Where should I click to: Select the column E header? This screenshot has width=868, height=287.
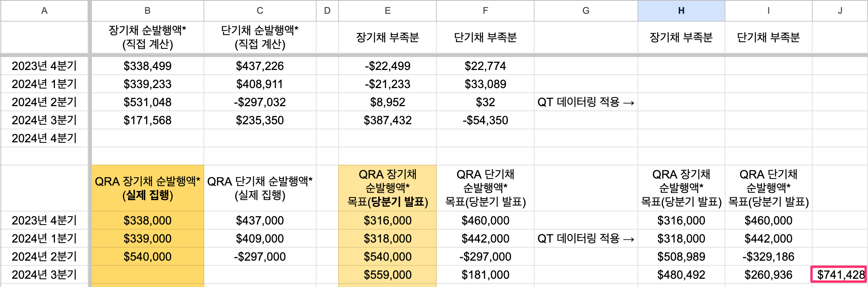click(387, 11)
